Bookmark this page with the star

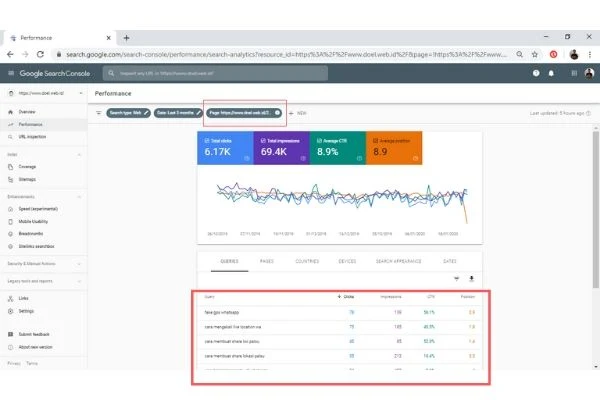click(x=535, y=54)
